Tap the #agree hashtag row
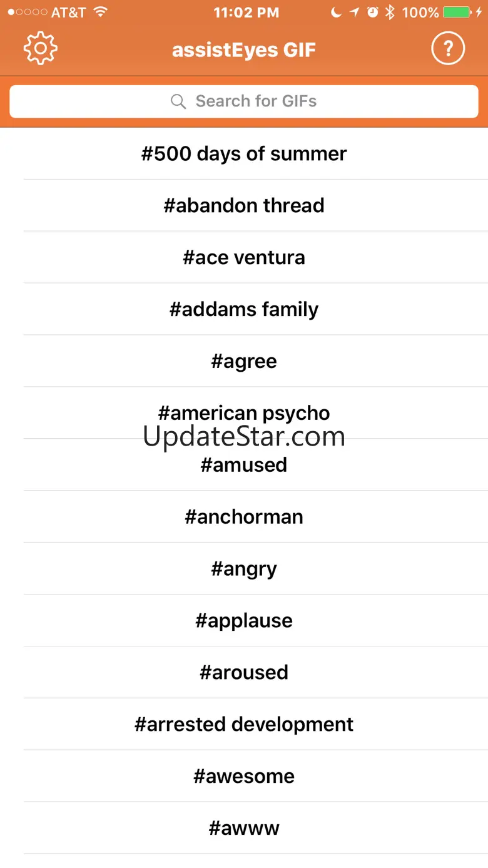The image size is (488, 868). pos(244,361)
